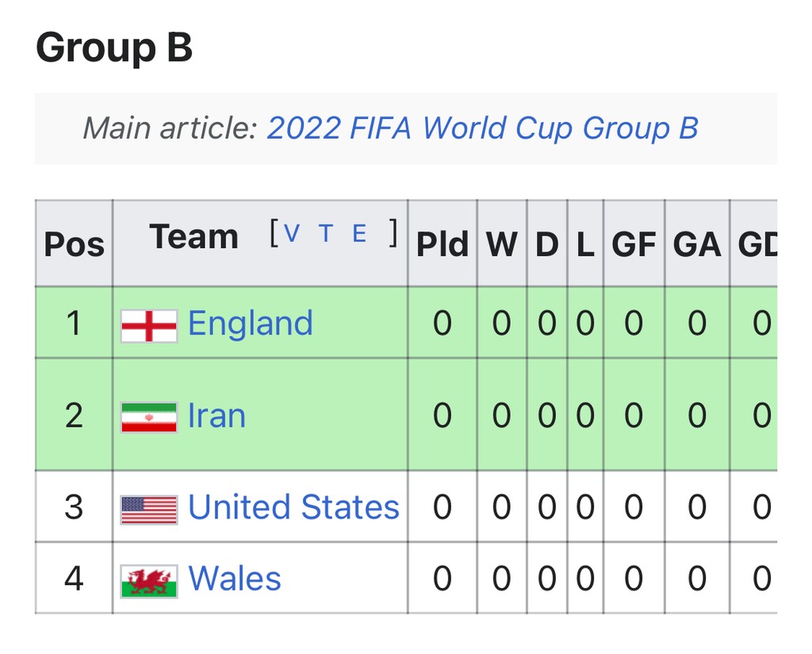Open the United States team link

(x=293, y=507)
